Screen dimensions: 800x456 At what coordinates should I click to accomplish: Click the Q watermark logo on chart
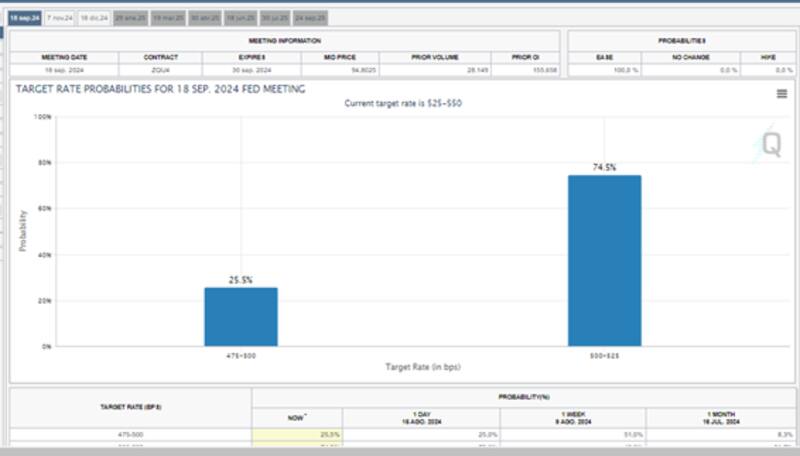click(x=772, y=145)
